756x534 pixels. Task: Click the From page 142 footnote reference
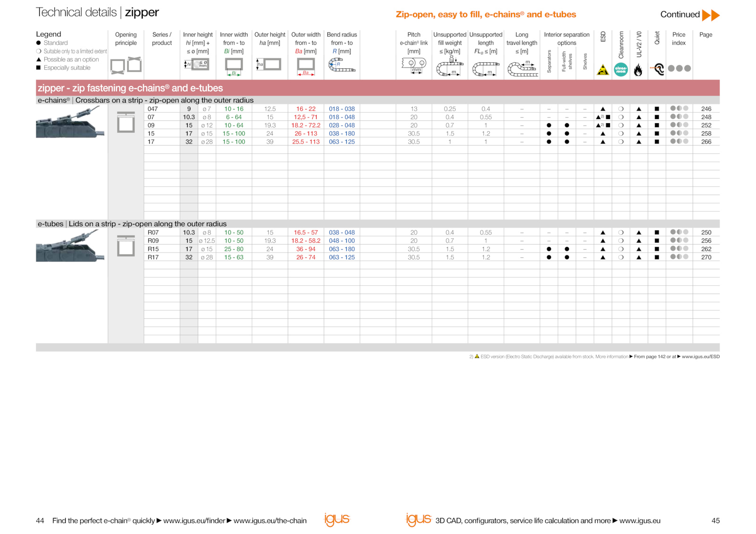(x=650, y=356)
